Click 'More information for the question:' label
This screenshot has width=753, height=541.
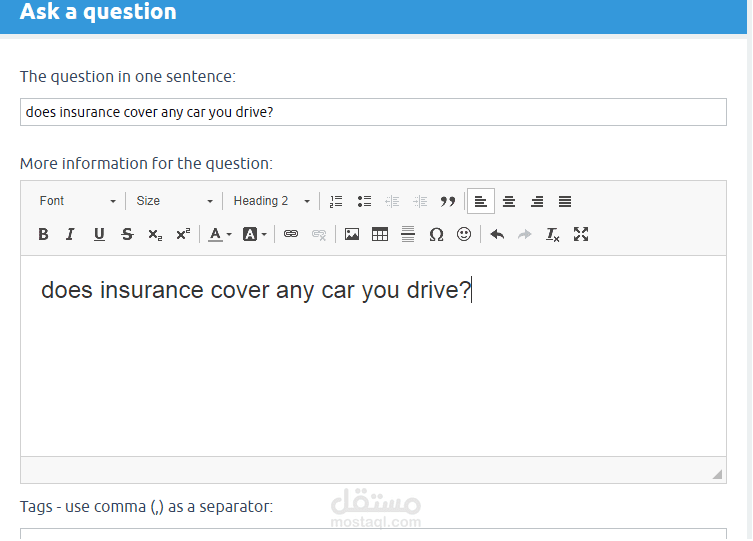(146, 164)
